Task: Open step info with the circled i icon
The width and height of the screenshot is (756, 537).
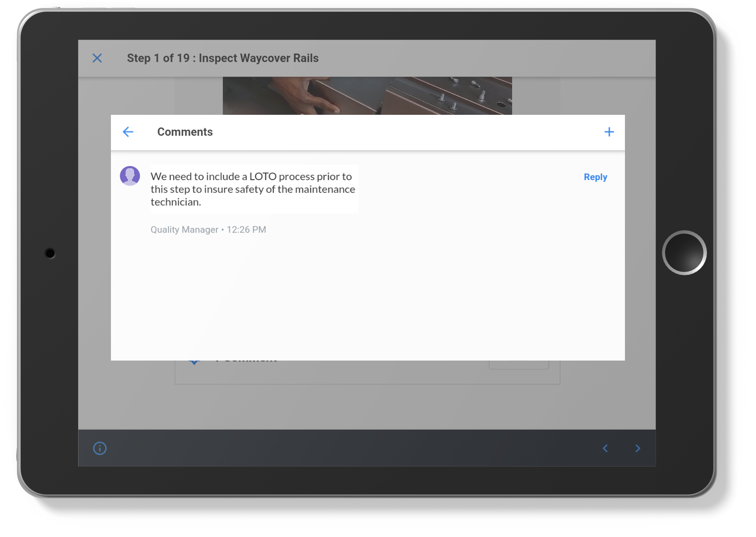Action: [100, 448]
